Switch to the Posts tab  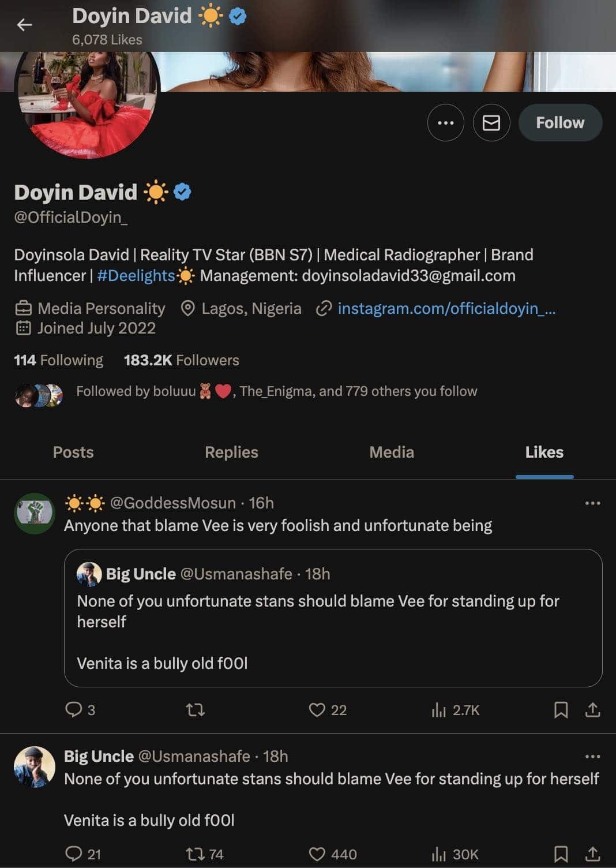pos(73,452)
